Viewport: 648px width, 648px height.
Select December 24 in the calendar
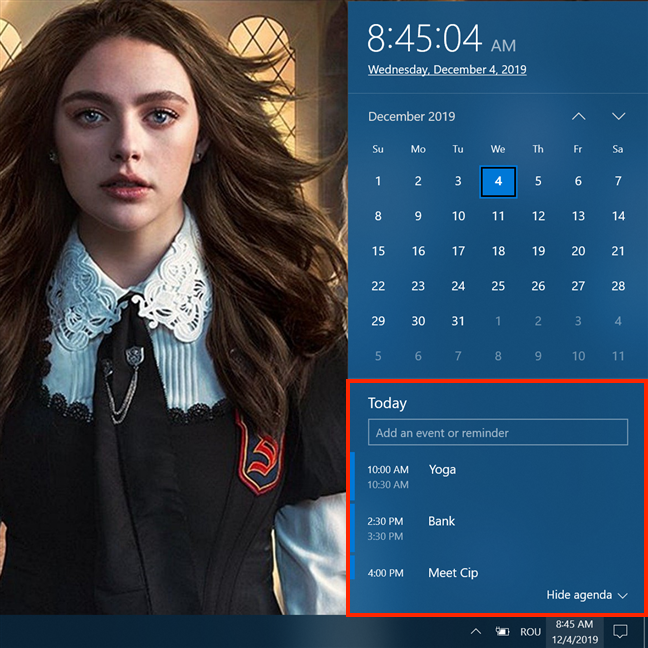pyautogui.click(x=458, y=286)
